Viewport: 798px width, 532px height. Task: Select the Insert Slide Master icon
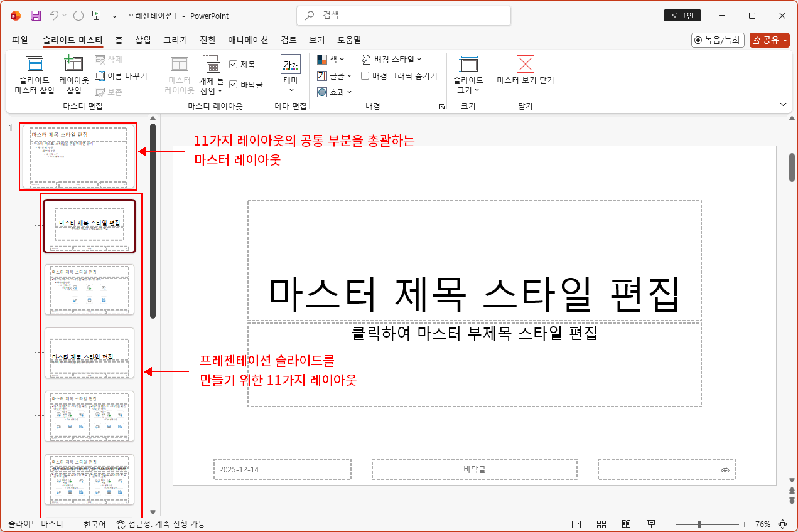[x=34, y=75]
